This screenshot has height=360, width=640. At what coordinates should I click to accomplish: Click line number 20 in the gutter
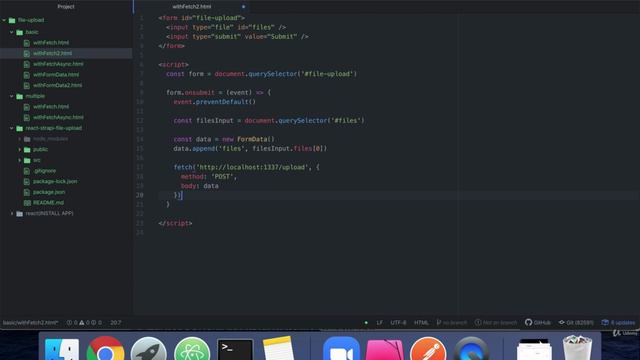click(x=140, y=195)
